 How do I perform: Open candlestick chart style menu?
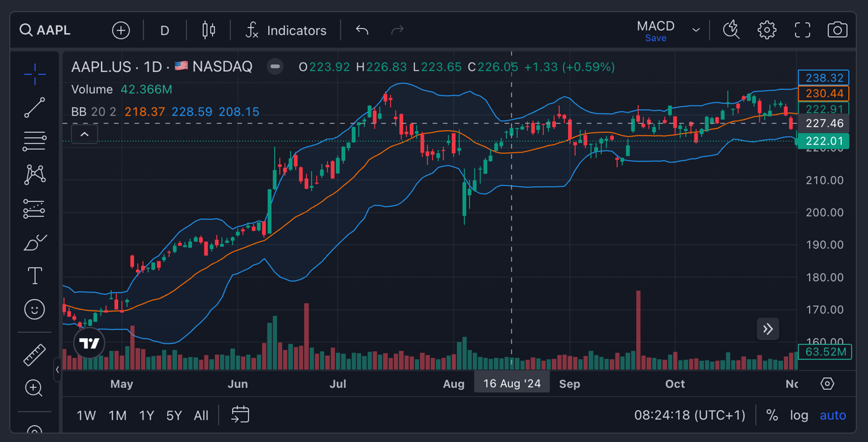208,30
